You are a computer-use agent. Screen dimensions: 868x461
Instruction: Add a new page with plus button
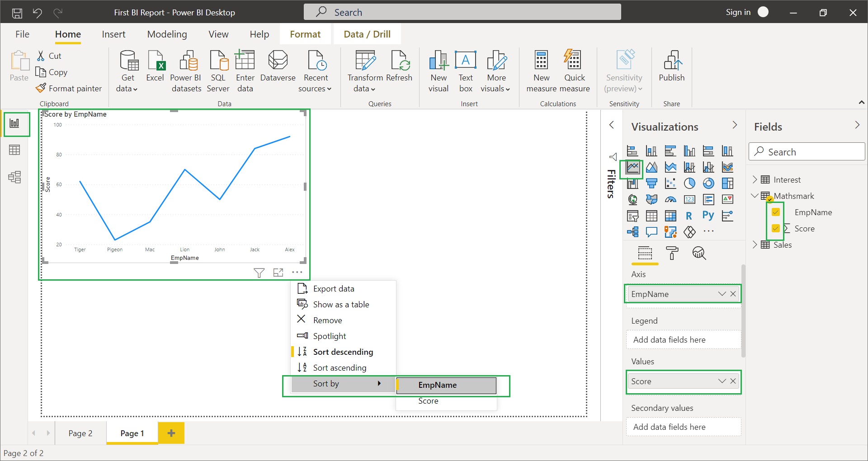[x=171, y=433]
